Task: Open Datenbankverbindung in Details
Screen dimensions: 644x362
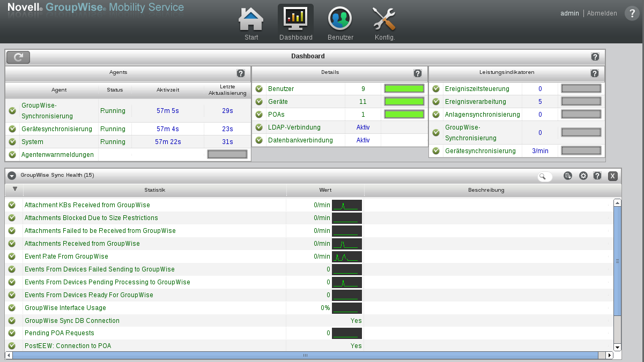Action: pyautogui.click(x=300, y=140)
